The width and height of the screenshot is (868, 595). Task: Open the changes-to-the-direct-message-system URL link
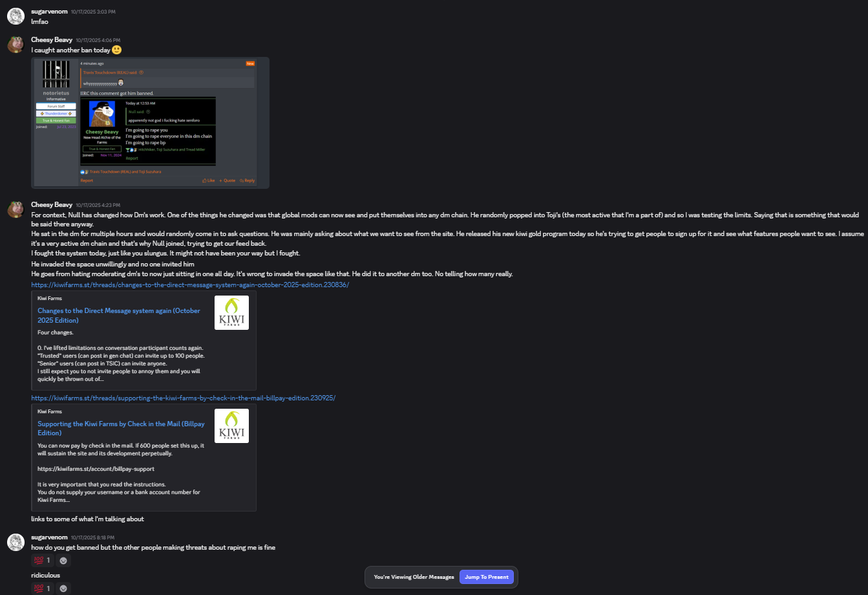tap(190, 285)
